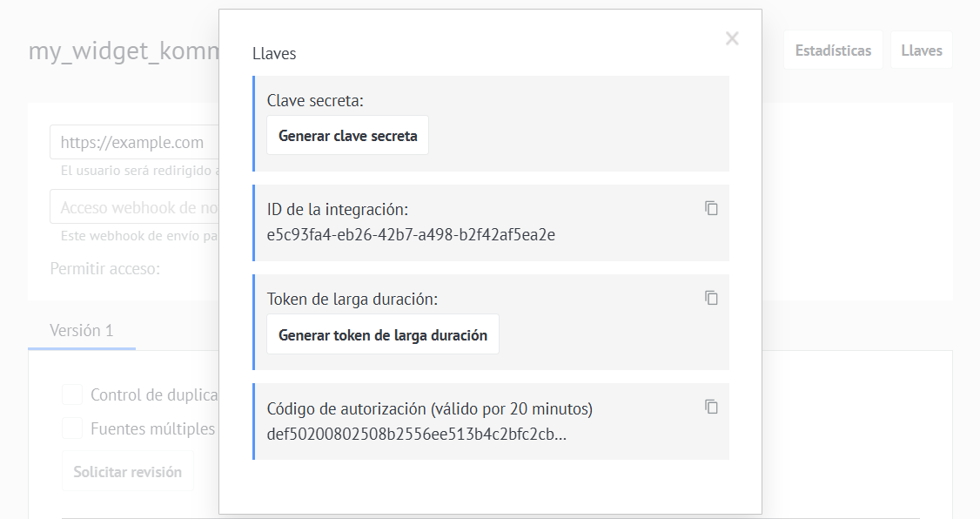
Task: Copy the Código de autorización value
Action: coord(711,407)
